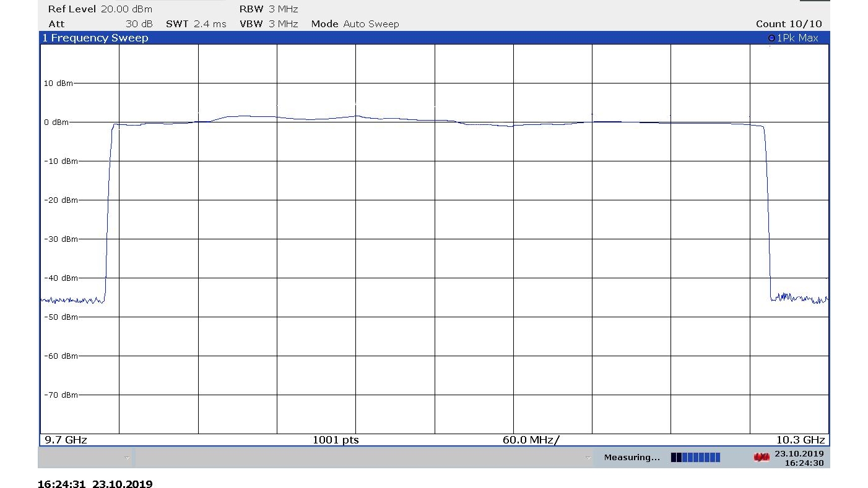
Task: Click the 10.3 GHz stop frequency label
Action: (801, 440)
